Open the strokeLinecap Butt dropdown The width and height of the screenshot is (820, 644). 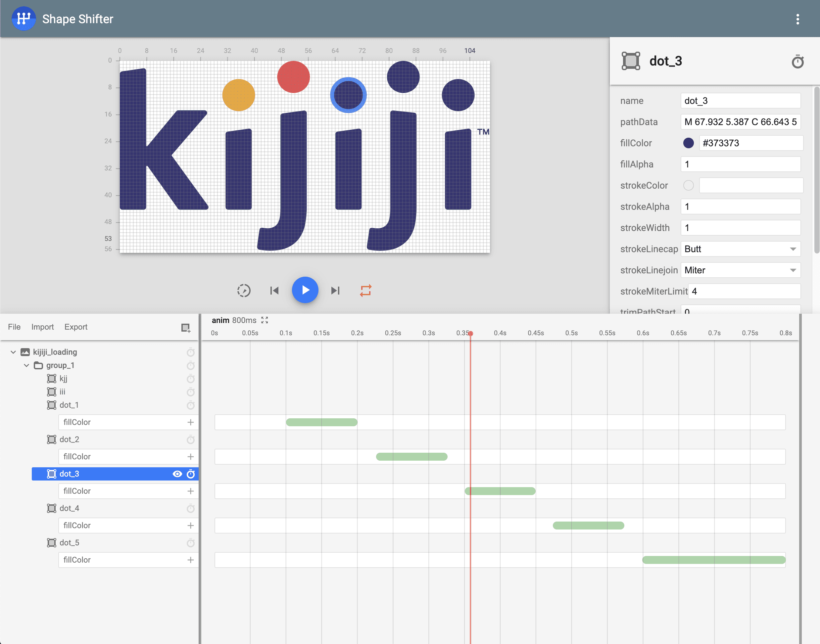coord(741,249)
